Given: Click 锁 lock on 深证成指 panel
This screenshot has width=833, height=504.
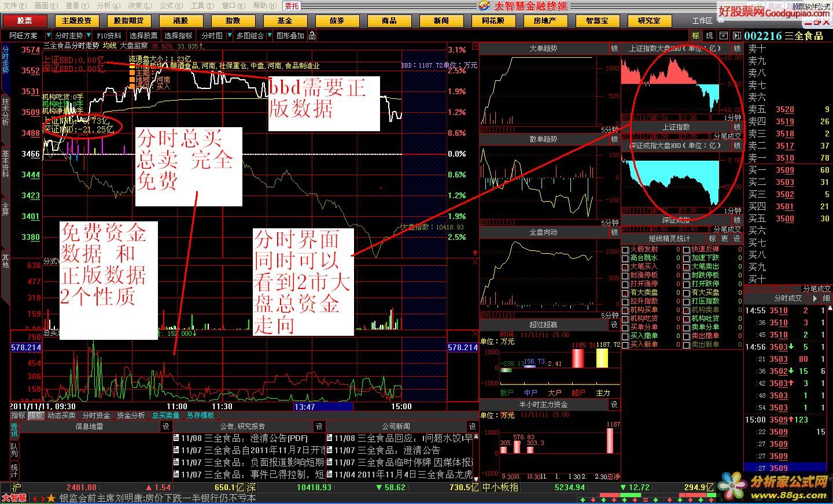Looking at the screenshot, I should 737,220.
